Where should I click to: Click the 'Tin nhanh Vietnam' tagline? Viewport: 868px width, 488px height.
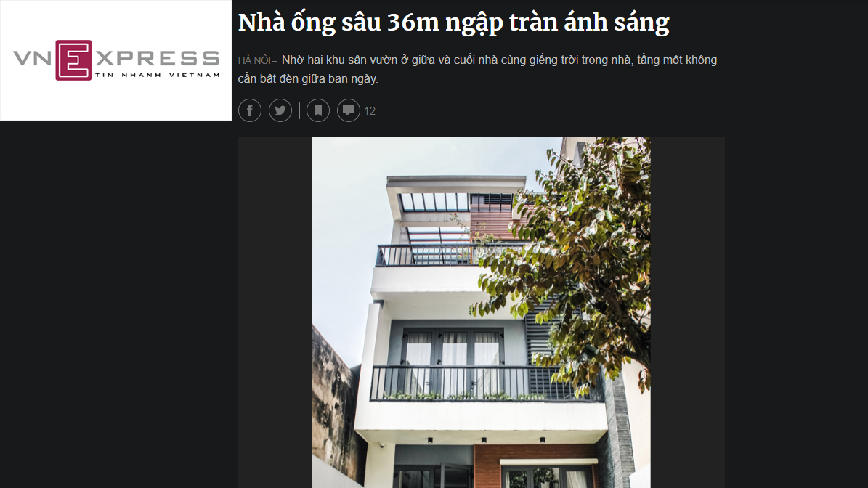tap(157, 75)
